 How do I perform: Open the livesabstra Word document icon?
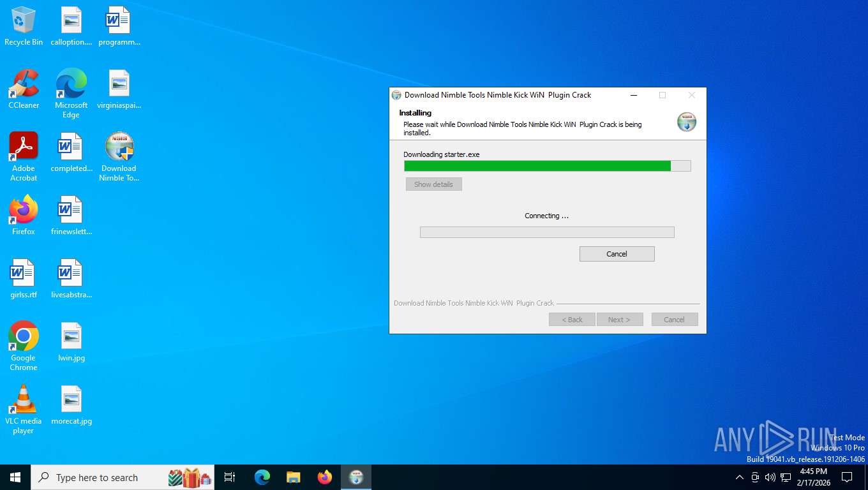pyautogui.click(x=71, y=279)
